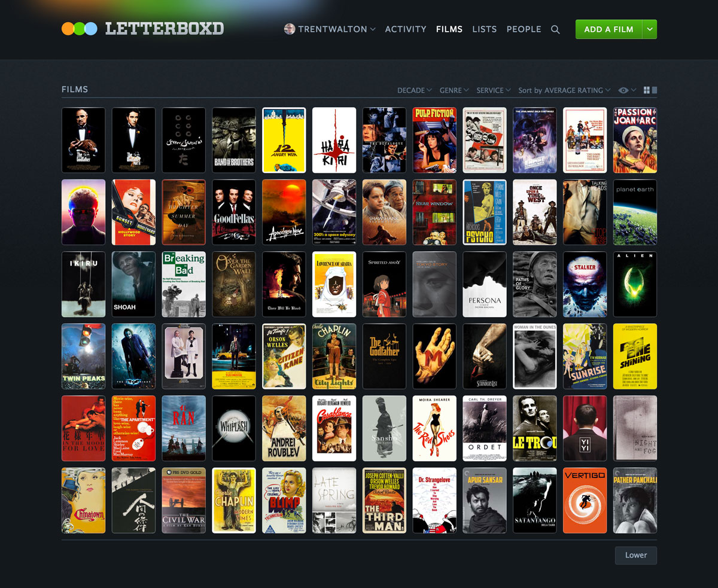Open the Sort by Average Rating dropdown
718x588 pixels.
click(x=564, y=90)
